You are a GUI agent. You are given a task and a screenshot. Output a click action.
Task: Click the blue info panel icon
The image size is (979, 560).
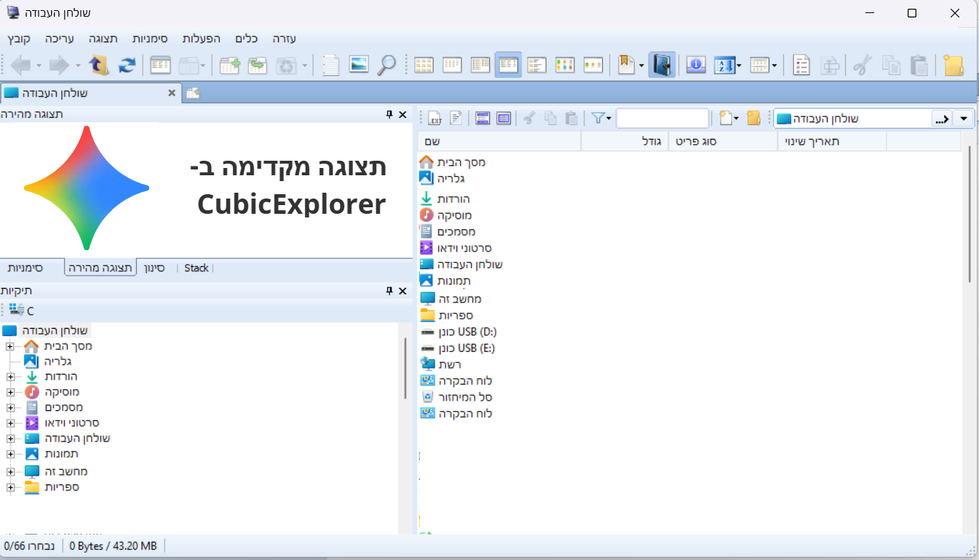click(x=697, y=65)
